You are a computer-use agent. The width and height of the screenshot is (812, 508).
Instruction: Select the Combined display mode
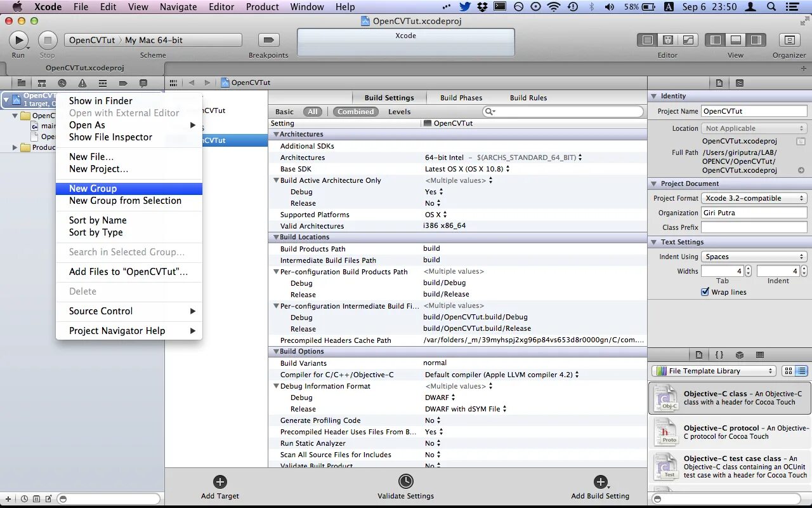(x=355, y=112)
